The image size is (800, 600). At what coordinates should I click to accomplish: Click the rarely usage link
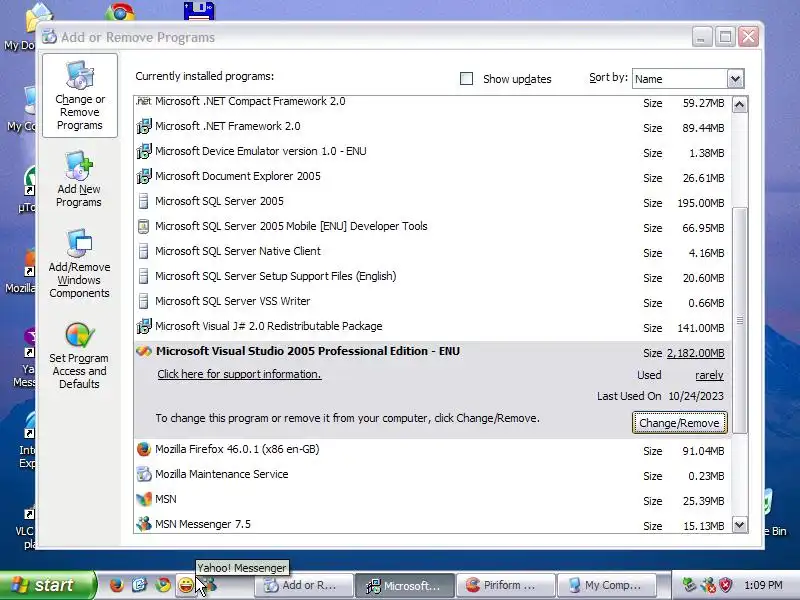709,375
